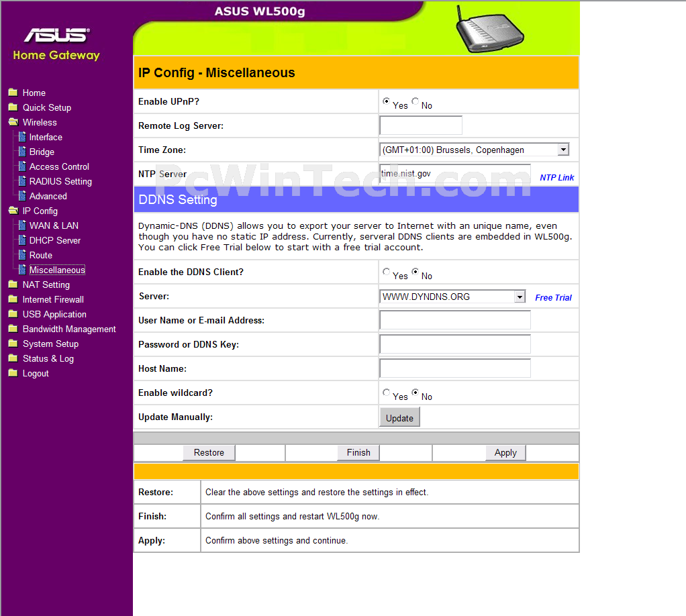Screen dimensions: 686x616
Task: Open the DDNS Server dropdown
Action: [452, 297]
